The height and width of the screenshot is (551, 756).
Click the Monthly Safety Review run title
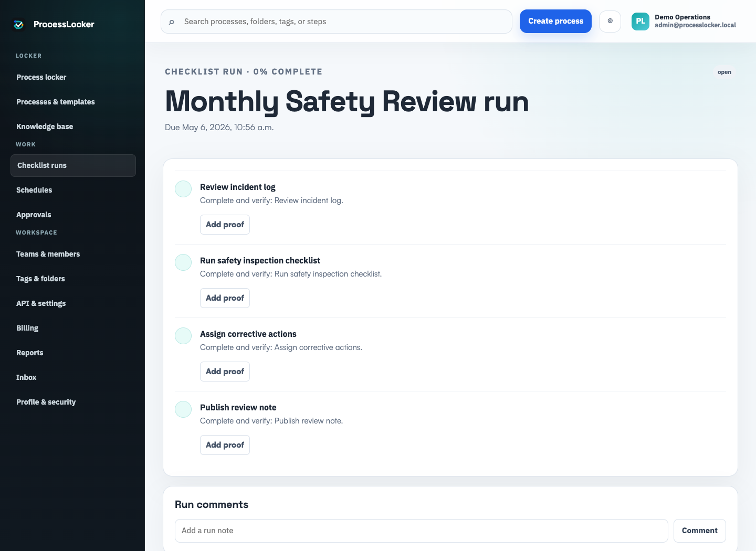click(x=346, y=101)
